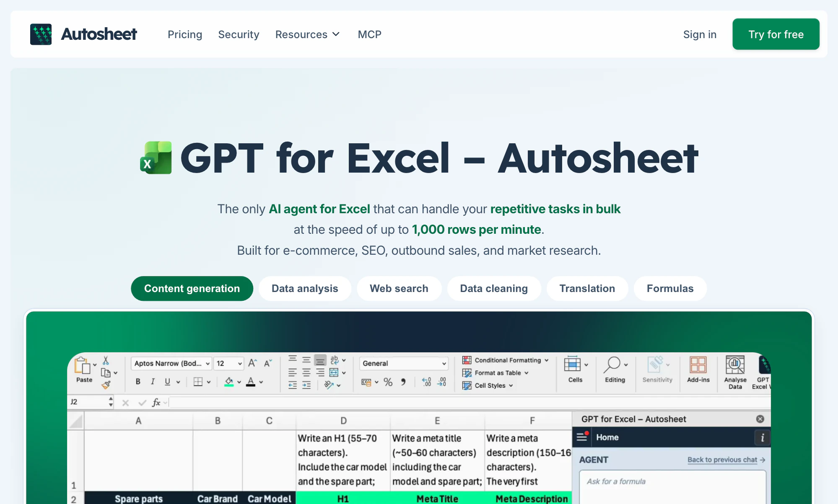Click the font color A swatch
Viewport: 838px width, 504px height.
tap(251, 382)
